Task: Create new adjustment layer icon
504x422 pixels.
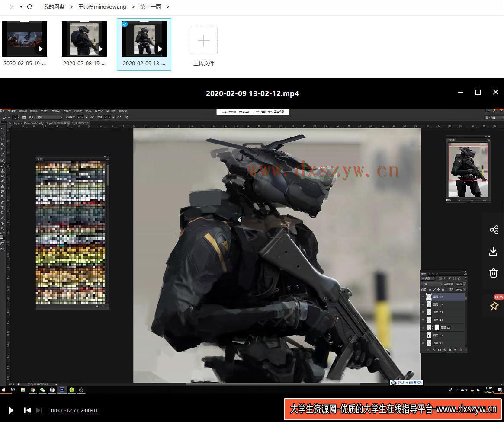Action: click(445, 350)
